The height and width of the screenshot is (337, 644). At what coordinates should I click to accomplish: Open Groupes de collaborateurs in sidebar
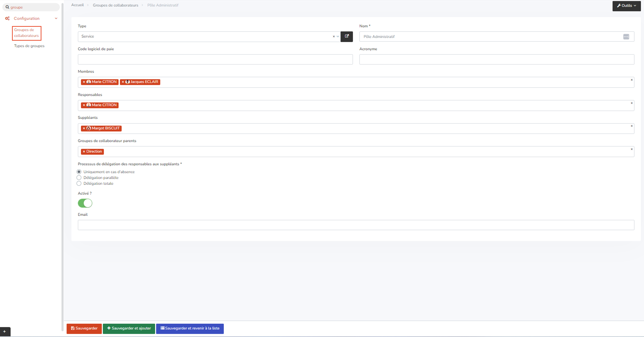tap(26, 33)
